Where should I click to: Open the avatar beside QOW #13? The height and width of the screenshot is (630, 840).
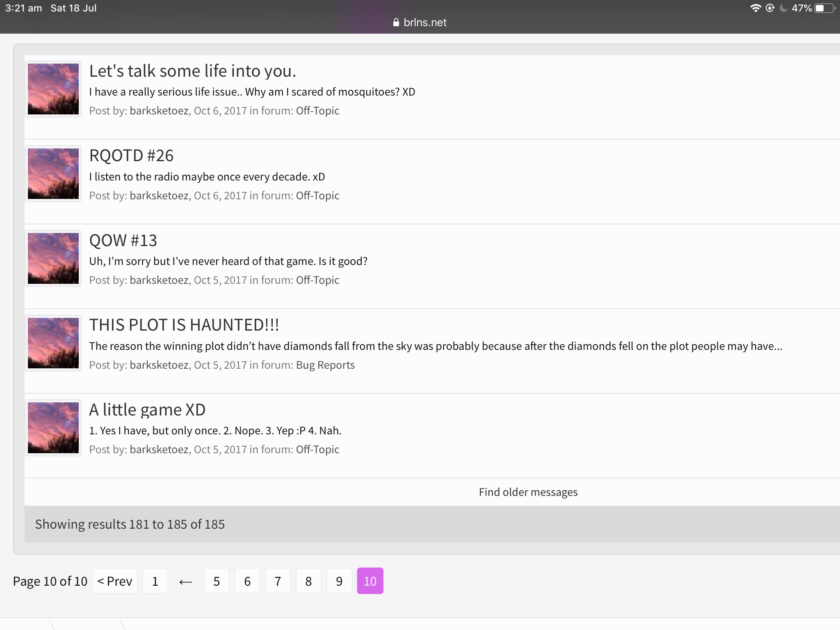coord(53,258)
